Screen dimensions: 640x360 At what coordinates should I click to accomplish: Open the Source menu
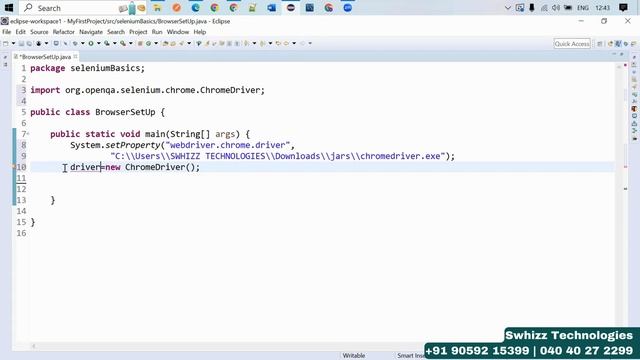tap(39, 32)
